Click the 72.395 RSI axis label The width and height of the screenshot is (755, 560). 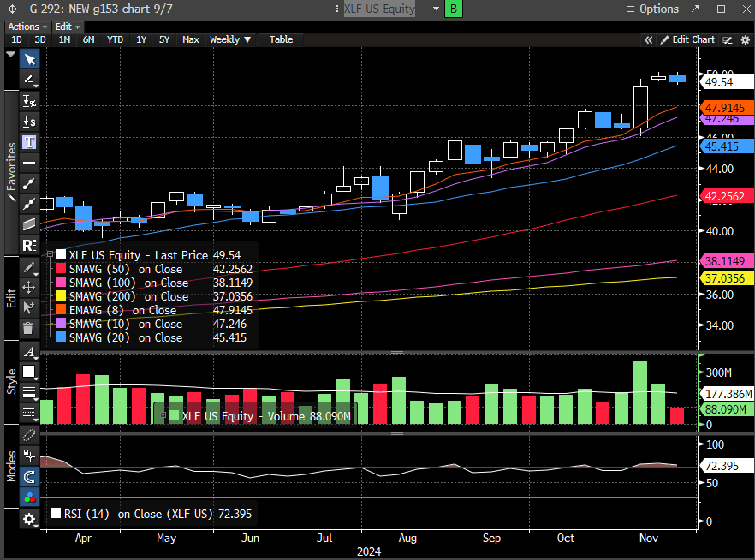[726, 466]
